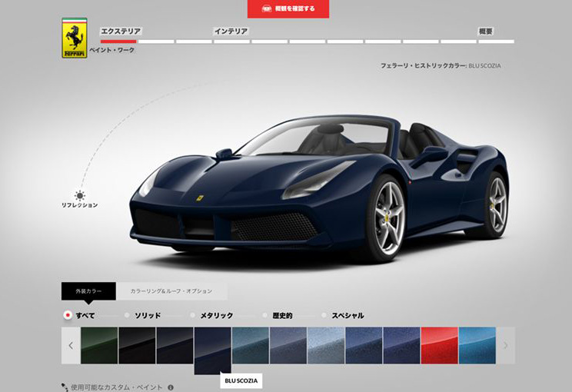Jump to the 概要 step
This screenshot has height=392, width=572.
485,32
